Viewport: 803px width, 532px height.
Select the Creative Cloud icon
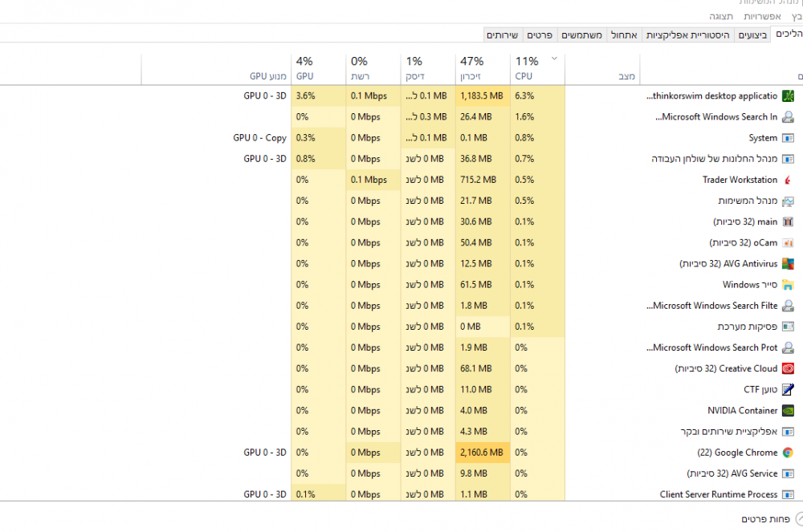pos(788,368)
